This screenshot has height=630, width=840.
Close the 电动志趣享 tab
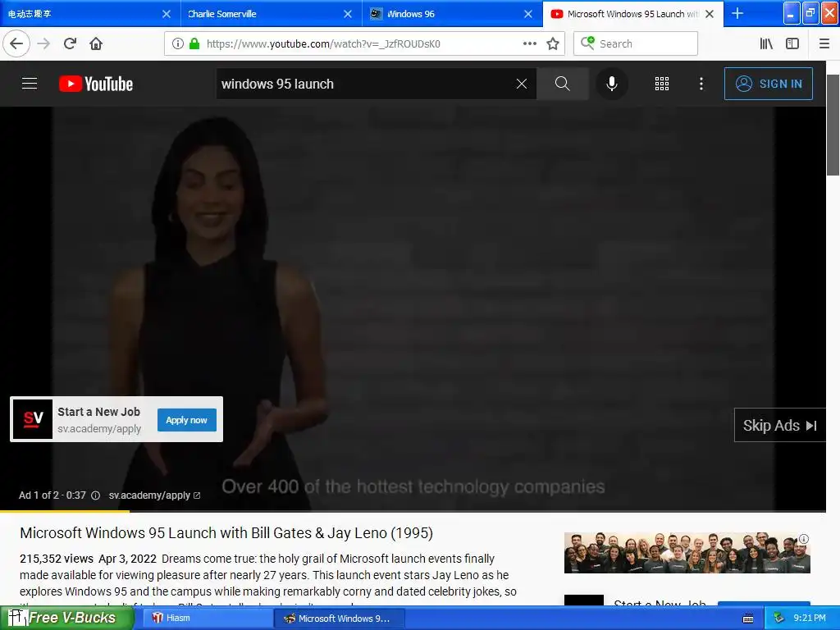[167, 14]
